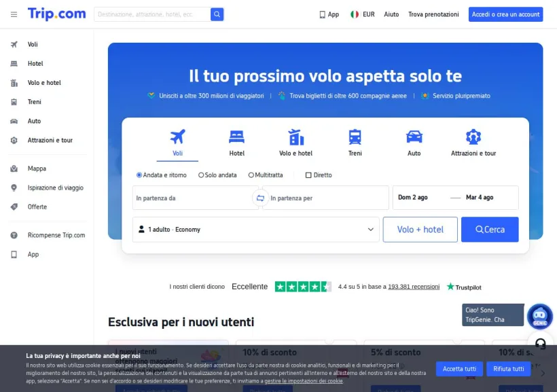Click the Ciao! Sono TripGenie chat bubble
Viewport: 557px width, 392px height.
492,315
